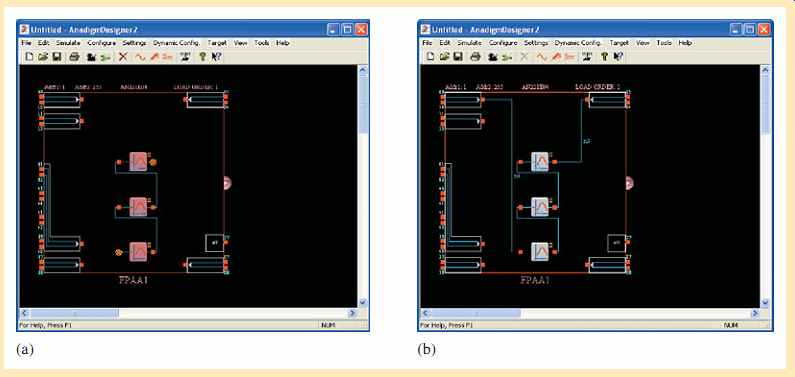Click the Print icon in window (b)
The height and width of the screenshot is (377, 795).
475,57
